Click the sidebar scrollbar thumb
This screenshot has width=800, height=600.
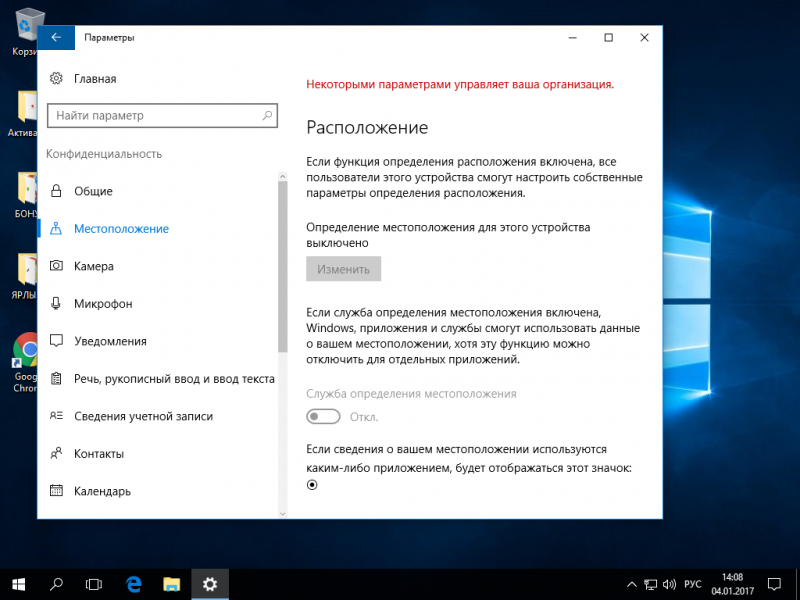(x=283, y=267)
